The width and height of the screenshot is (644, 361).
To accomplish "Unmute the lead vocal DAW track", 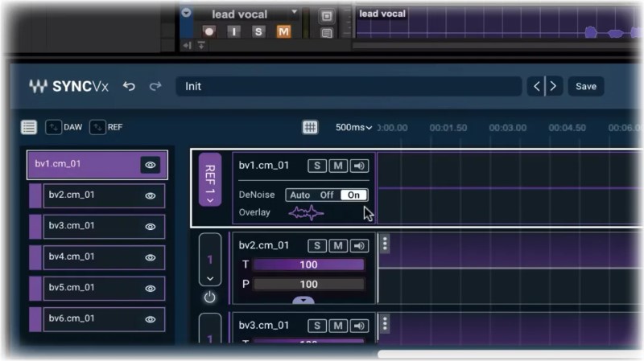I will (x=283, y=31).
